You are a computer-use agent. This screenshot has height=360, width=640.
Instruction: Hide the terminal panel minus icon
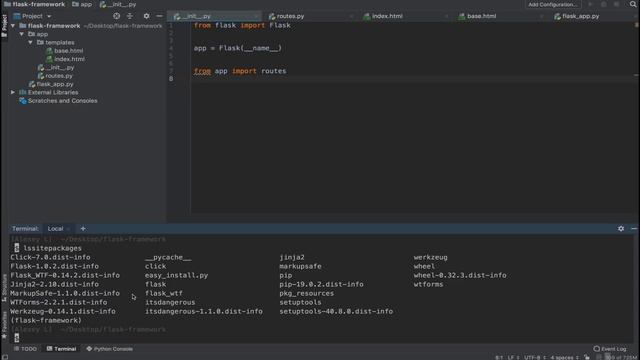(x=634, y=229)
